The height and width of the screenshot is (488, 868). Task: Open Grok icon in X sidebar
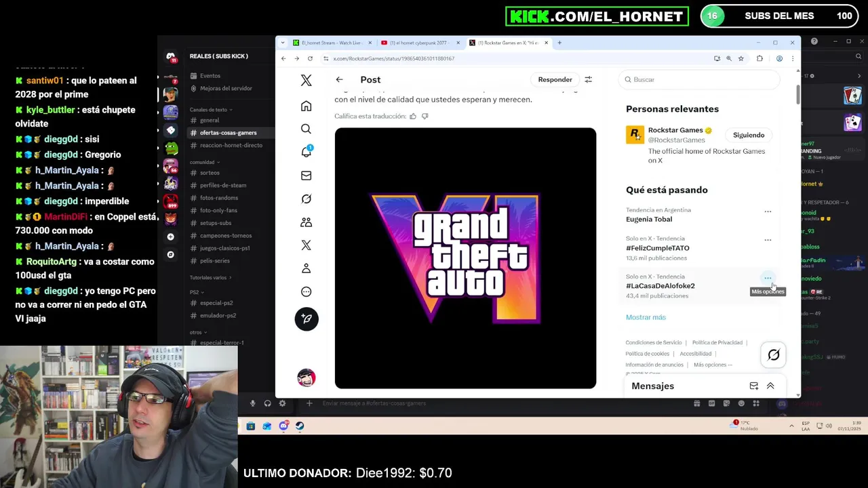point(306,199)
